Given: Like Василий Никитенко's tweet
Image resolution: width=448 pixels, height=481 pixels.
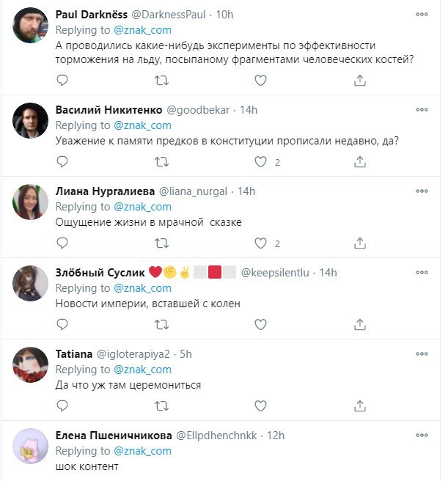Looking at the screenshot, I should (x=260, y=162).
